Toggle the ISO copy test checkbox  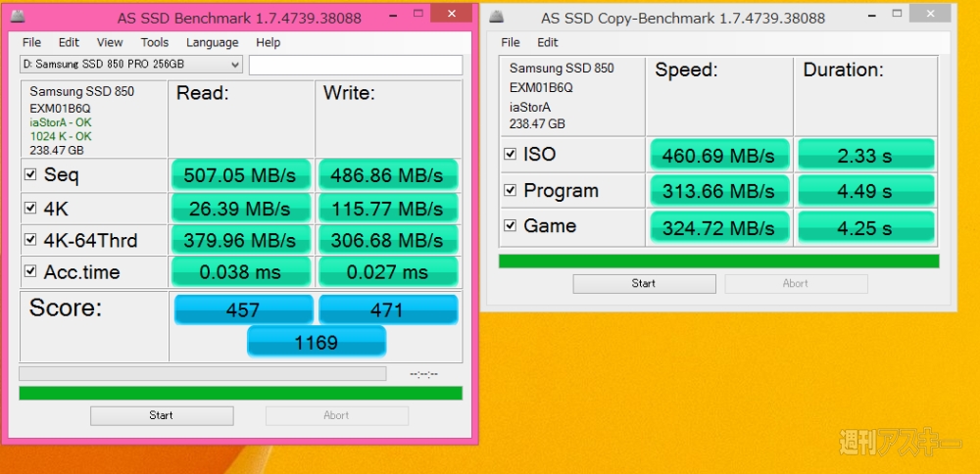pyautogui.click(x=510, y=154)
